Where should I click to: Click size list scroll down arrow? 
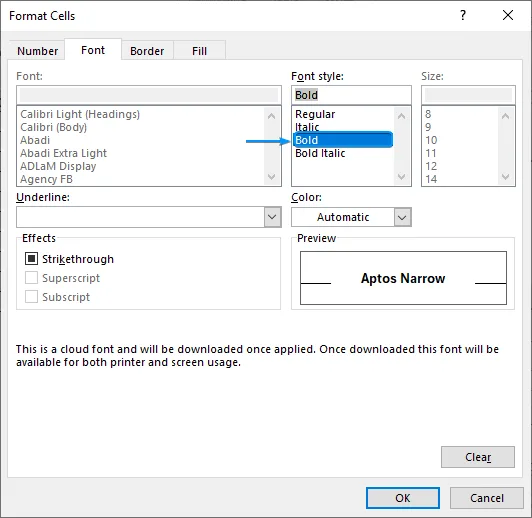pos(506,177)
